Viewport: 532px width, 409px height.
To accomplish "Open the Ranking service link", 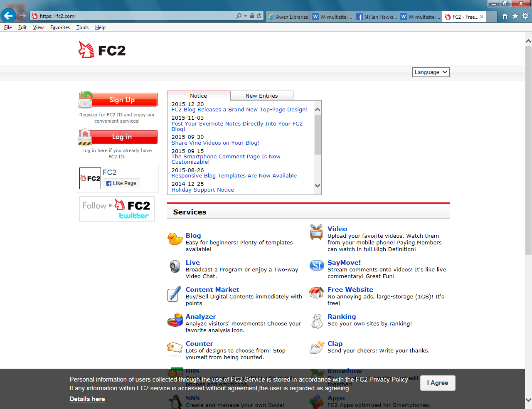I will click(342, 317).
